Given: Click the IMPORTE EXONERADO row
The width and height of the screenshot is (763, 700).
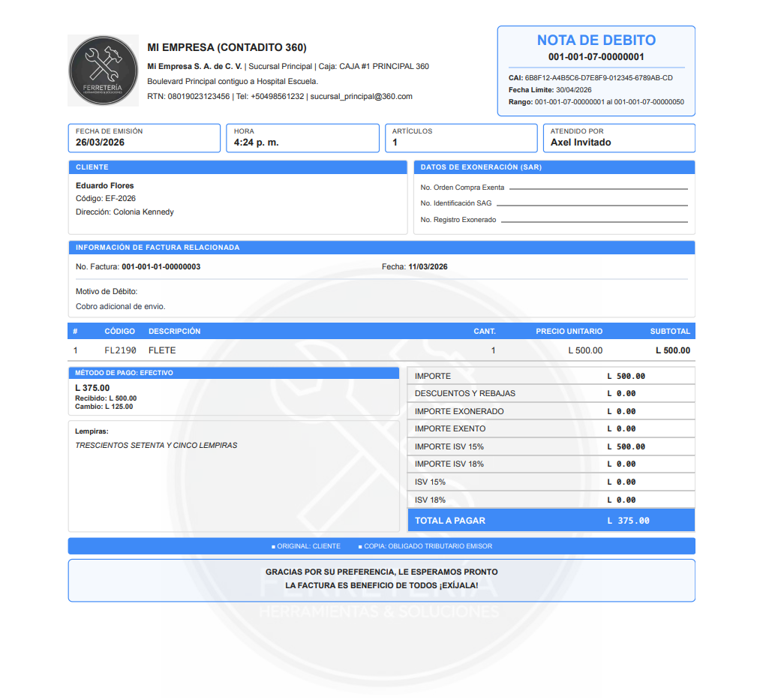Looking at the screenshot, I should pyautogui.click(x=551, y=411).
